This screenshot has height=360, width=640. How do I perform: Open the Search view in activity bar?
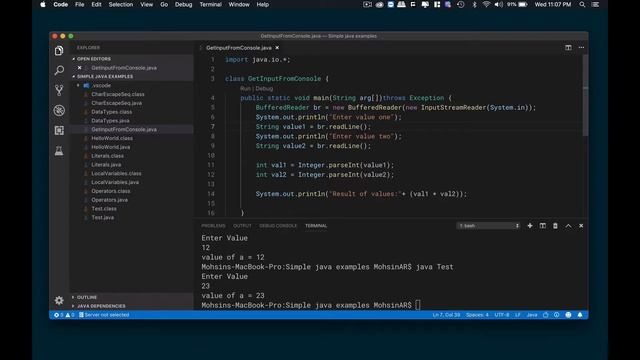pyautogui.click(x=59, y=70)
